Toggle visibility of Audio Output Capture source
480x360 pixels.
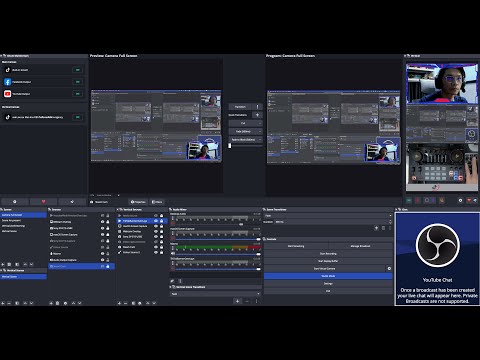102,260
